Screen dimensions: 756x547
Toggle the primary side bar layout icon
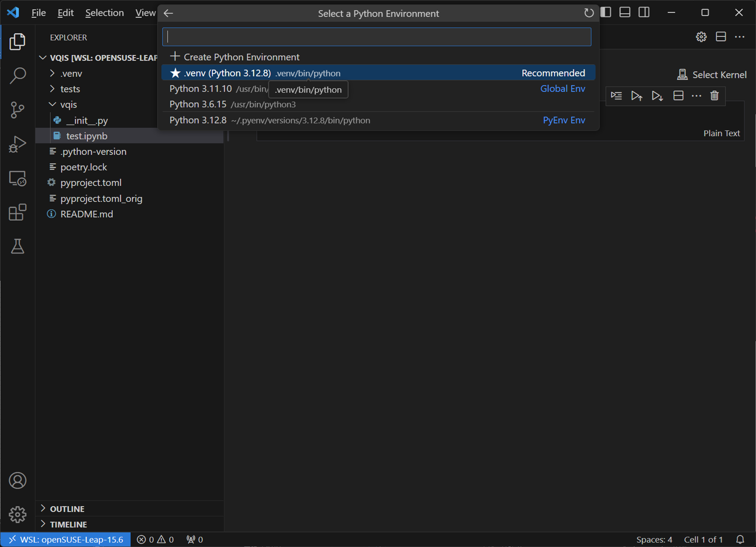[x=606, y=12]
